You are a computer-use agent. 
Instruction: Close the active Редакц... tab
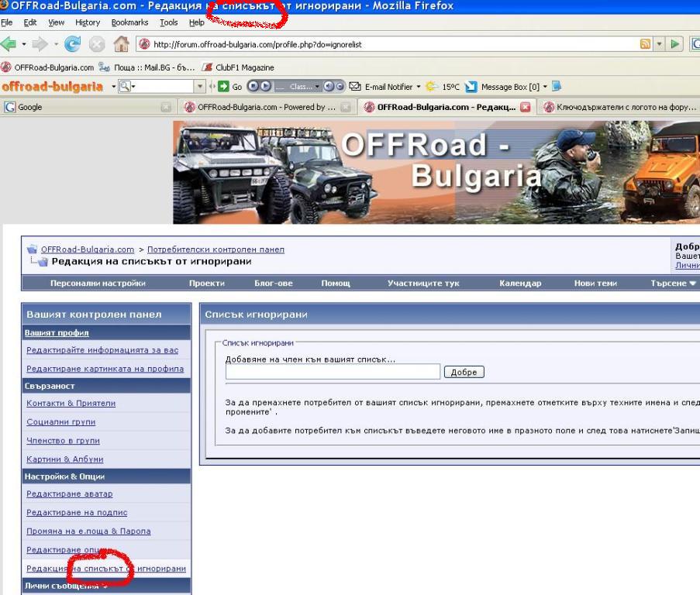point(526,107)
